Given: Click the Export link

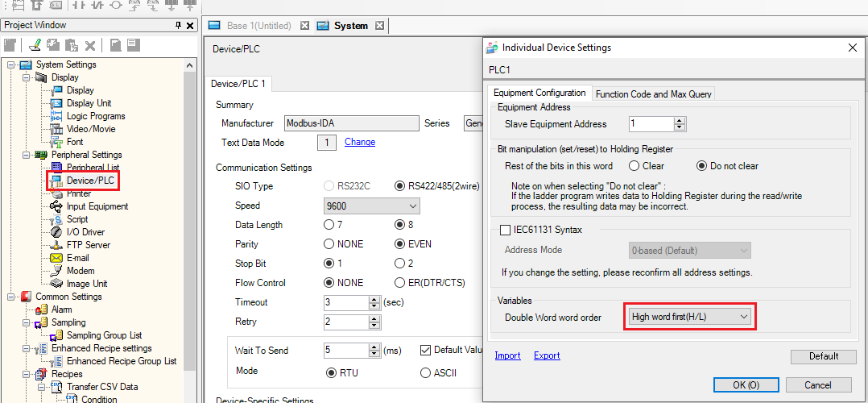Looking at the screenshot, I should (x=547, y=355).
